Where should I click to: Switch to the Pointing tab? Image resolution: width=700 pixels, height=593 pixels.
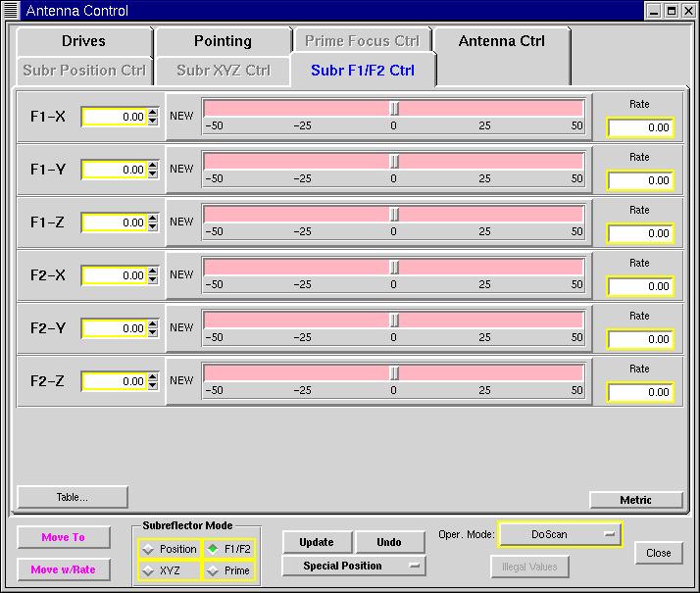pos(223,41)
